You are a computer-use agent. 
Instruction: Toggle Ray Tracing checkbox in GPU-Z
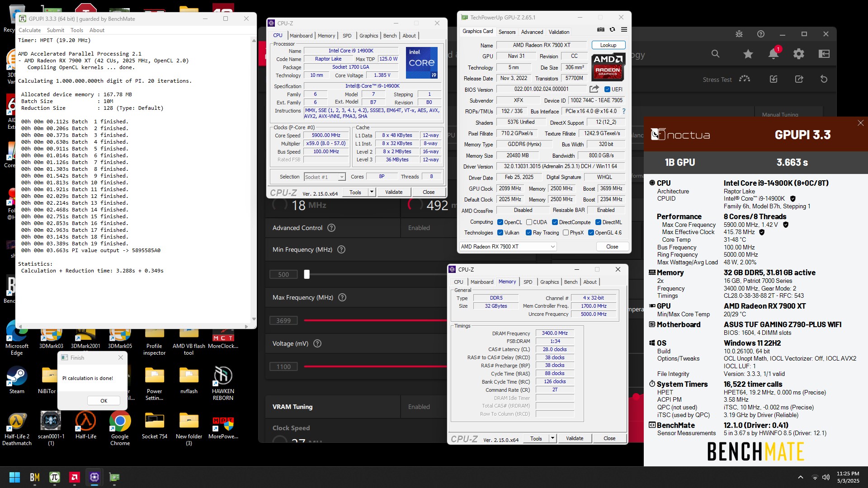point(528,233)
